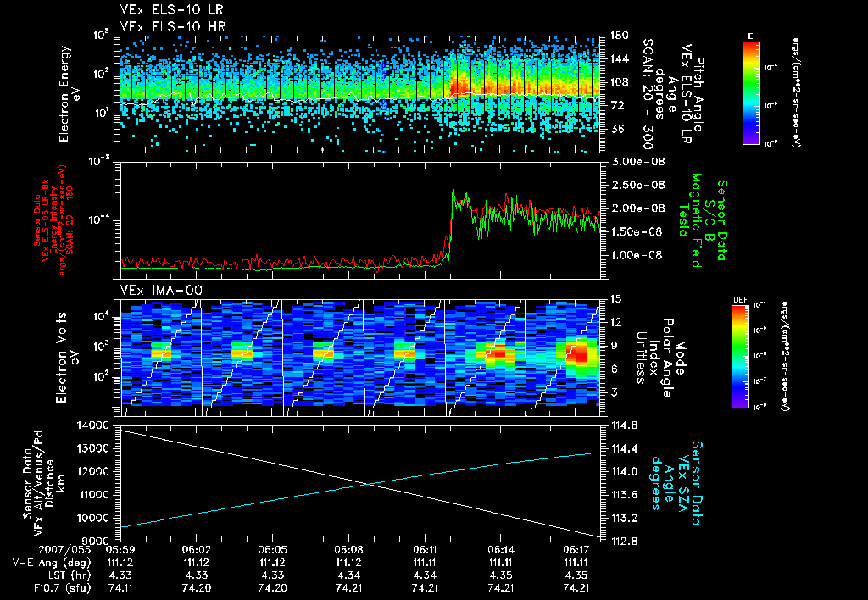This screenshot has height=600, width=868.
Task: Click the date label "2007/055"
Action: click(x=64, y=550)
